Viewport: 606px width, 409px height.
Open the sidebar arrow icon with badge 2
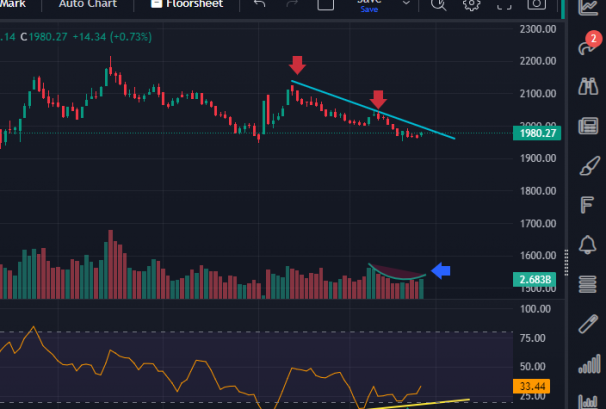click(589, 45)
